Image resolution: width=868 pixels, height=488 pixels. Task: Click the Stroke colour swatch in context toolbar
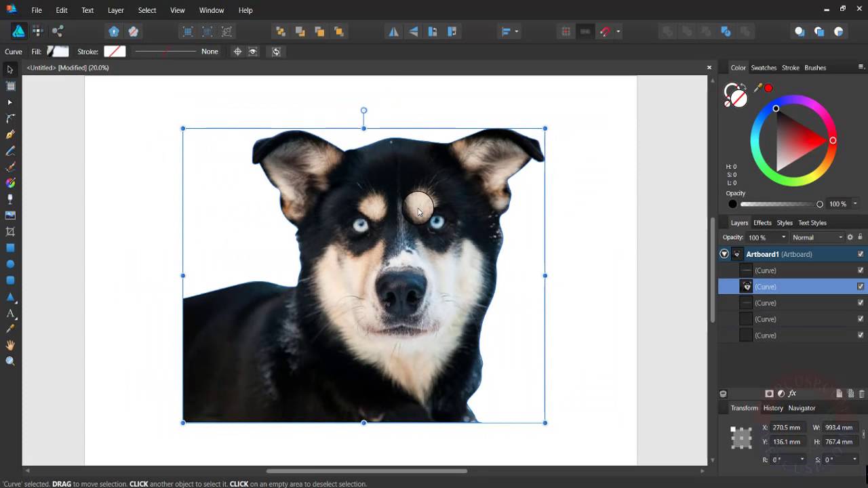[x=115, y=52]
